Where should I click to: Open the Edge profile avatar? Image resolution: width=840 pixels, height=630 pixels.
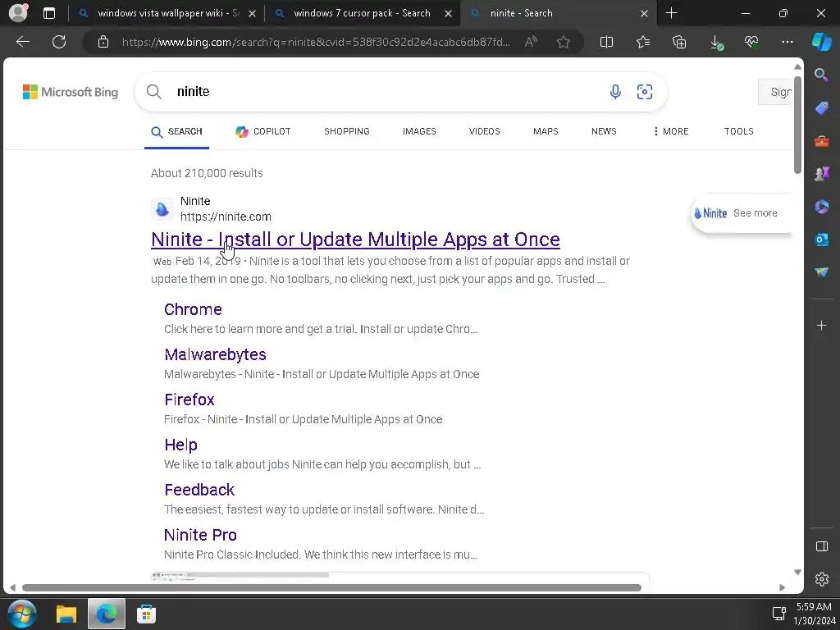(x=18, y=13)
